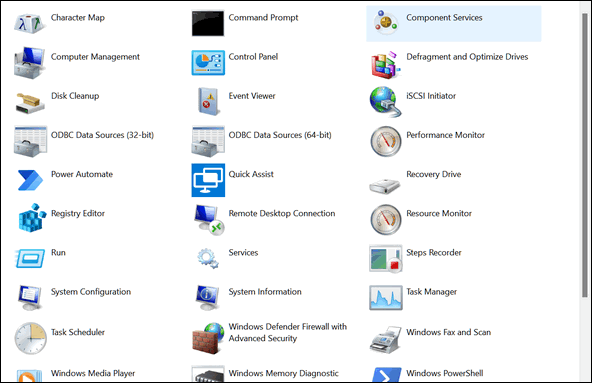
Task: Click "Defragment and Optimize Drives" text
Action: click(x=467, y=57)
